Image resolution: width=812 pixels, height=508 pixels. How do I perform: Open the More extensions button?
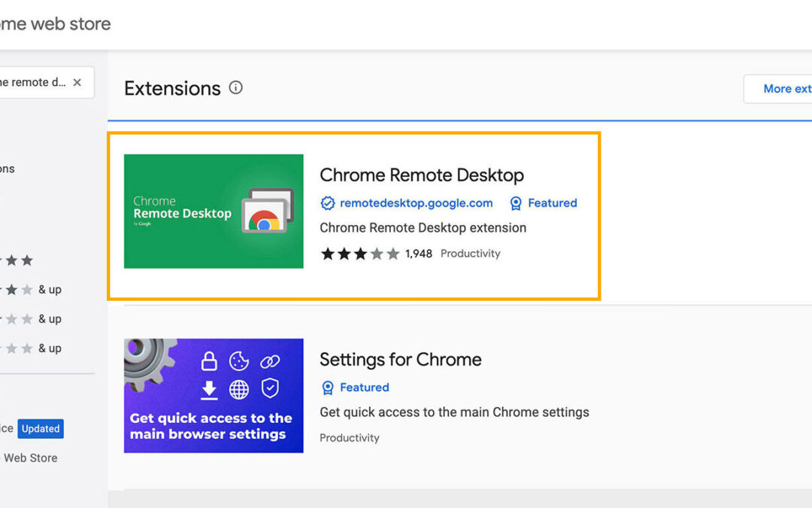[x=782, y=89]
